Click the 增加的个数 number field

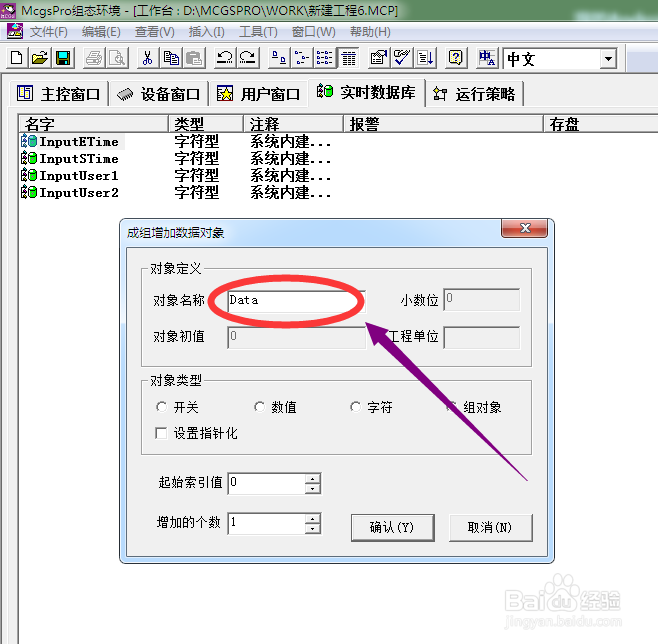pos(266,523)
